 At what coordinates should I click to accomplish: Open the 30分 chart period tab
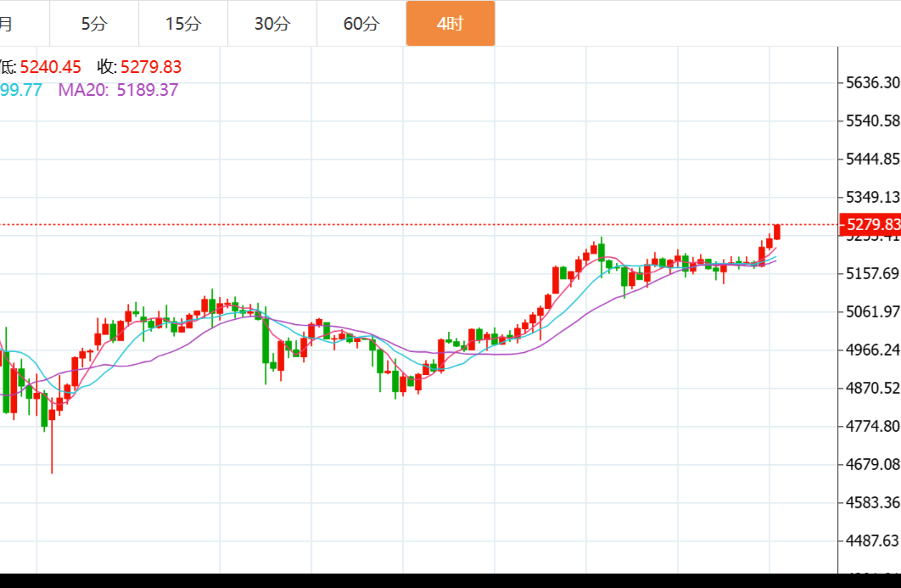(x=272, y=24)
